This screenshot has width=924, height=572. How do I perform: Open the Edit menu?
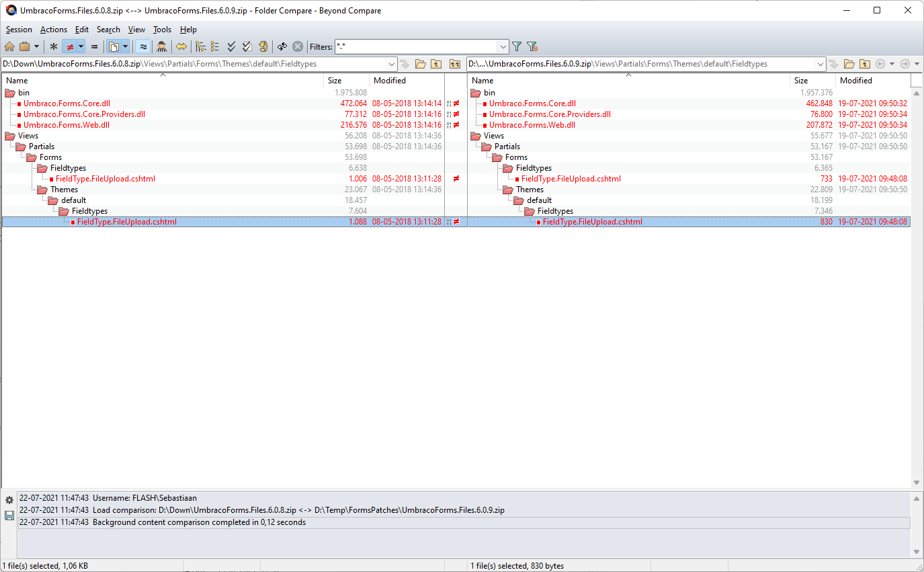[x=82, y=30]
